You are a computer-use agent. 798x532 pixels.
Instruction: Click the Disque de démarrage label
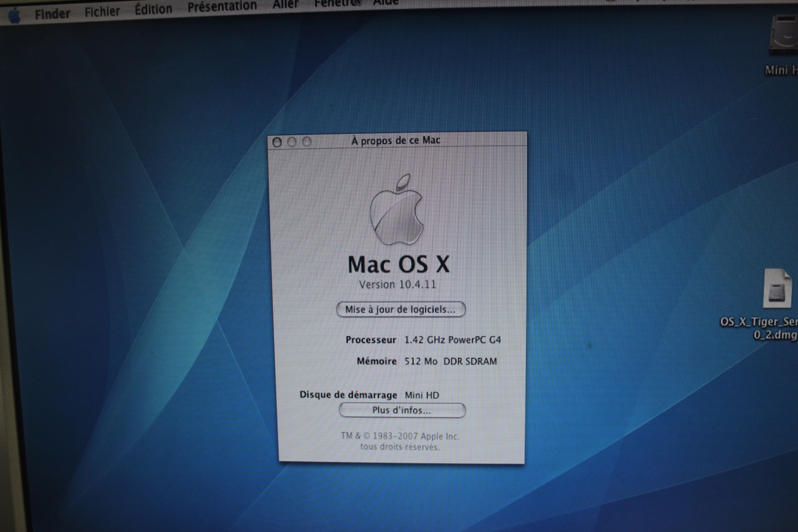(x=348, y=395)
